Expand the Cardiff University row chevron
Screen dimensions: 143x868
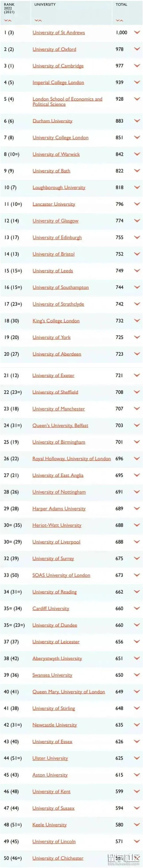pos(137,608)
